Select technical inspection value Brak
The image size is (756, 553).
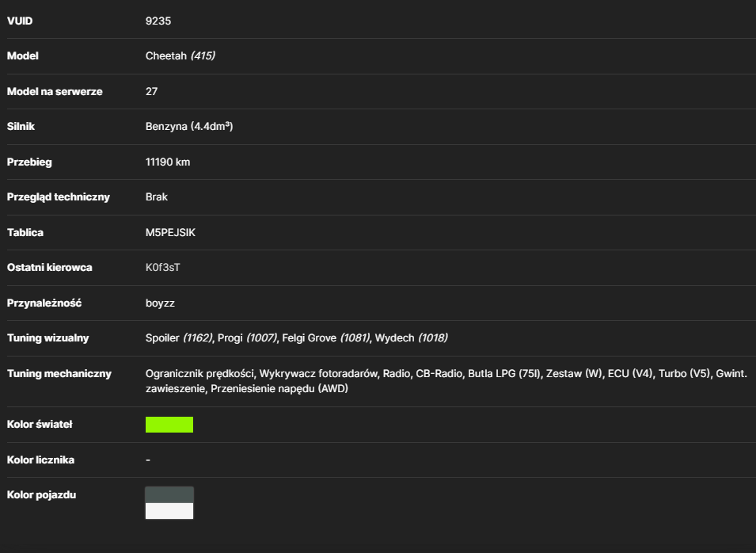click(x=157, y=197)
